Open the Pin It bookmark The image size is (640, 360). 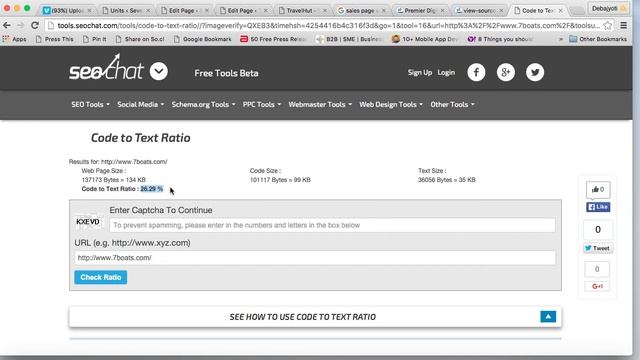tap(94, 39)
